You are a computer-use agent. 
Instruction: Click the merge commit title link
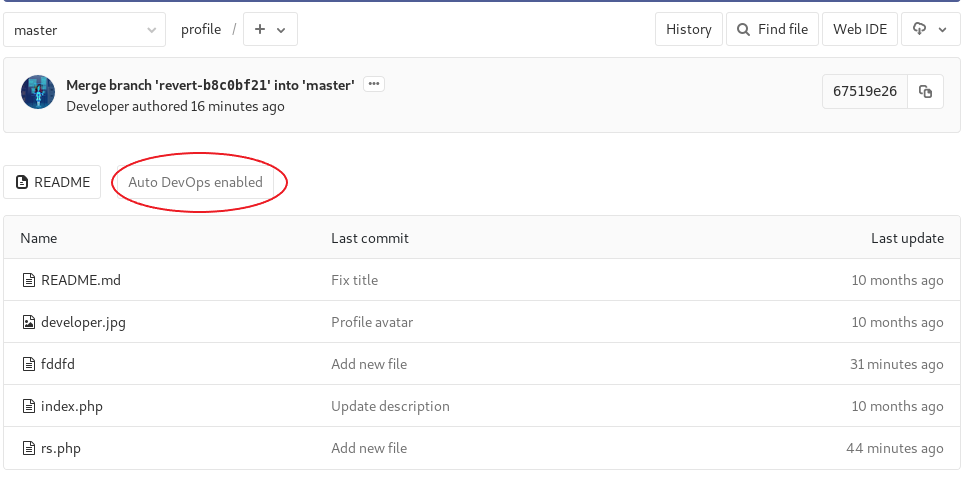tap(210, 85)
